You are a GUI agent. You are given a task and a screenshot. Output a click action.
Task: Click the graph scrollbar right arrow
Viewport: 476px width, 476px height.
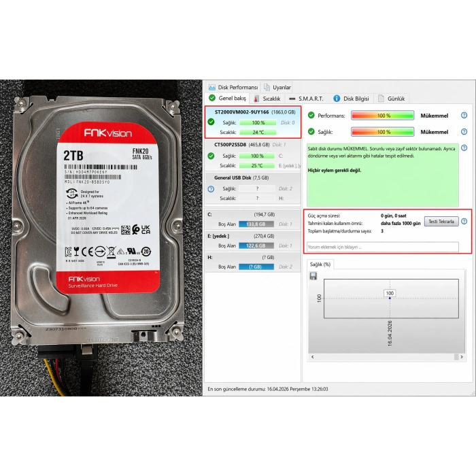462,357
